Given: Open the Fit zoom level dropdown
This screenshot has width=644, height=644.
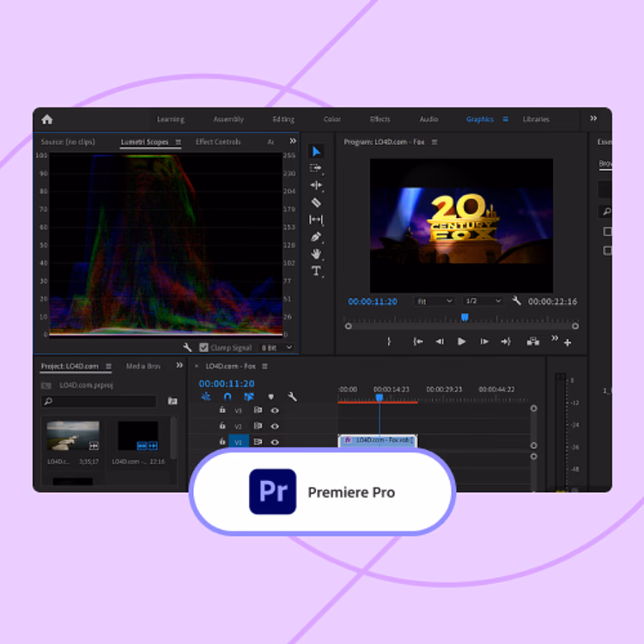Looking at the screenshot, I should [x=434, y=301].
